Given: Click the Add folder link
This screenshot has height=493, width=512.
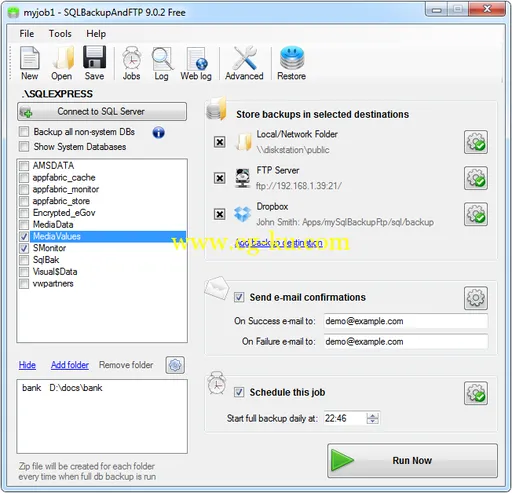Looking at the screenshot, I should pyautogui.click(x=70, y=365).
